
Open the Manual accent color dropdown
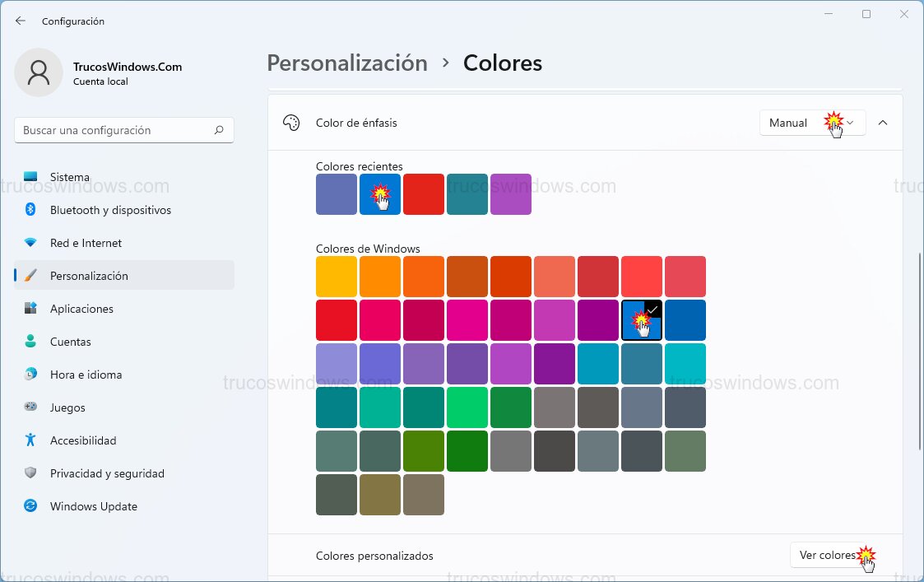point(811,123)
